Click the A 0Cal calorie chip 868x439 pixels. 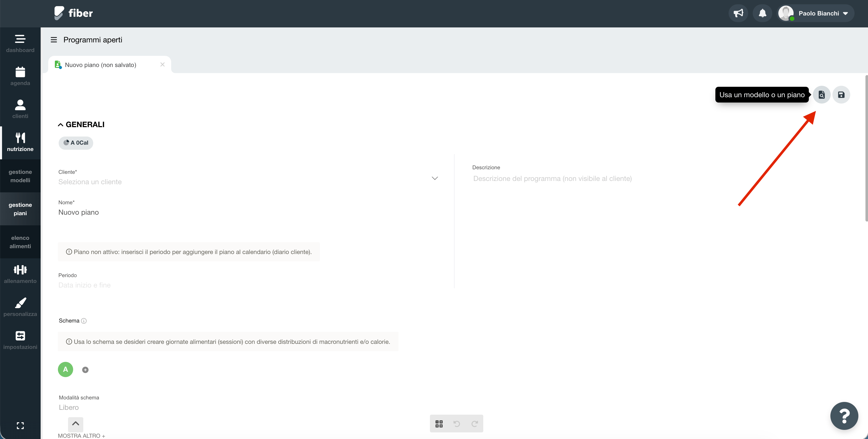click(x=76, y=143)
